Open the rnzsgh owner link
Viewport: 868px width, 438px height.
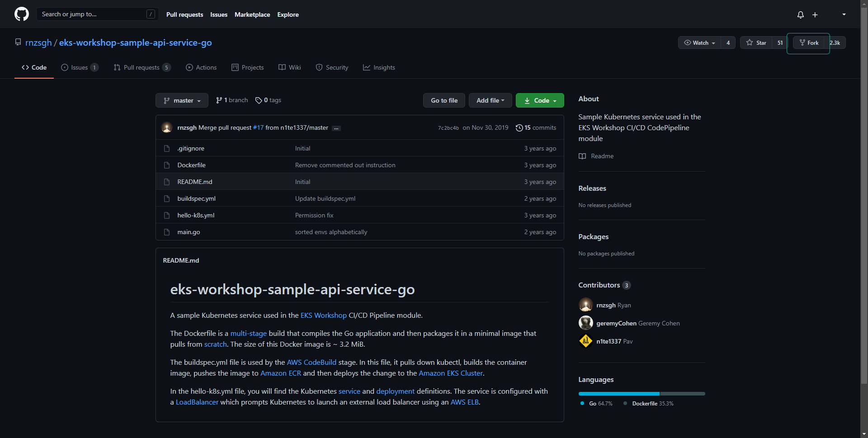coord(38,42)
